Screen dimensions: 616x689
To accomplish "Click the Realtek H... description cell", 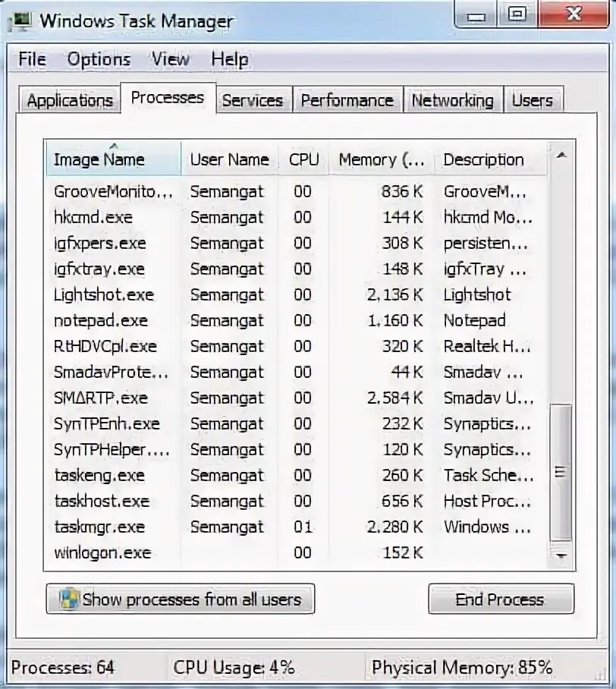I will pyautogui.click(x=487, y=346).
